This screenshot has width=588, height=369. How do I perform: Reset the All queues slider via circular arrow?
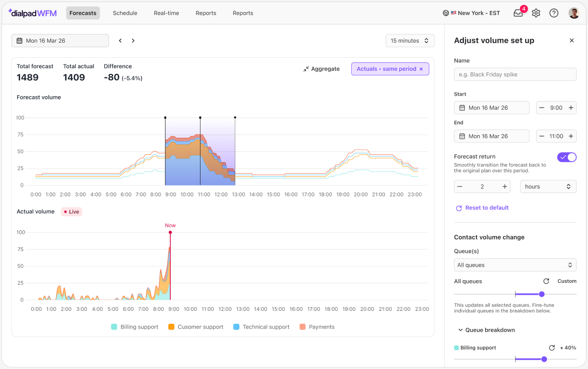tap(546, 281)
